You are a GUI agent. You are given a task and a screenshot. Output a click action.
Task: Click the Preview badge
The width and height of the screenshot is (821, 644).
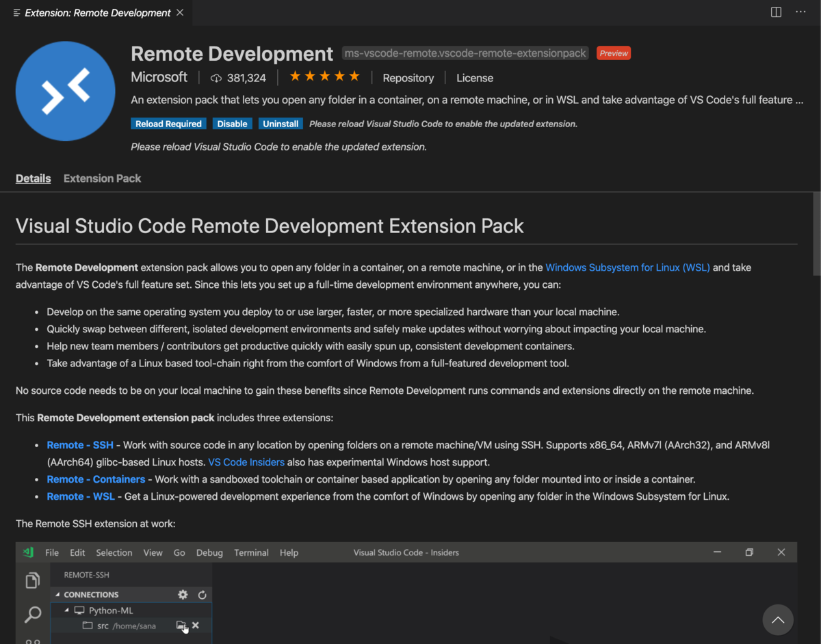[x=614, y=53]
